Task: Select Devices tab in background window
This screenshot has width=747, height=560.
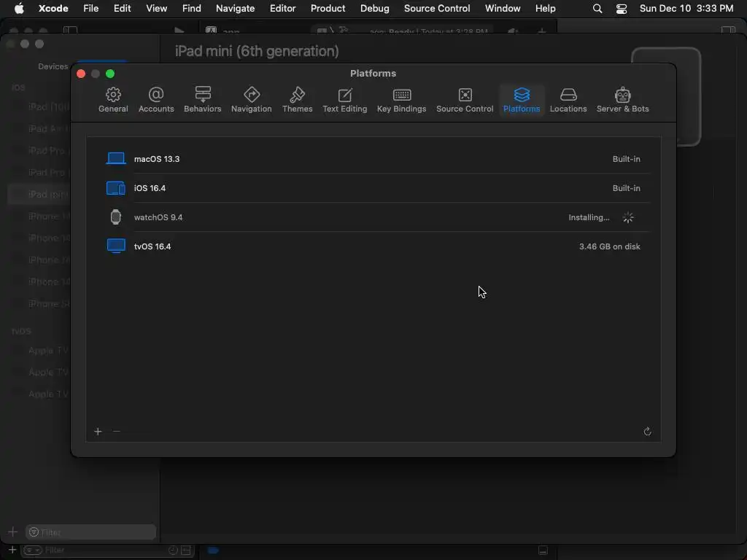Action: (x=53, y=66)
